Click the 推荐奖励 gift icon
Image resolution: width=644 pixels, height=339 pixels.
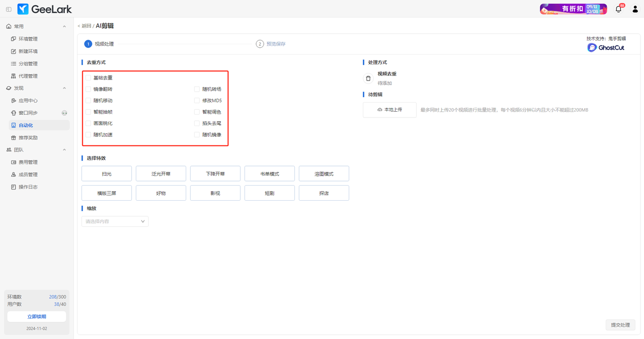(x=14, y=138)
